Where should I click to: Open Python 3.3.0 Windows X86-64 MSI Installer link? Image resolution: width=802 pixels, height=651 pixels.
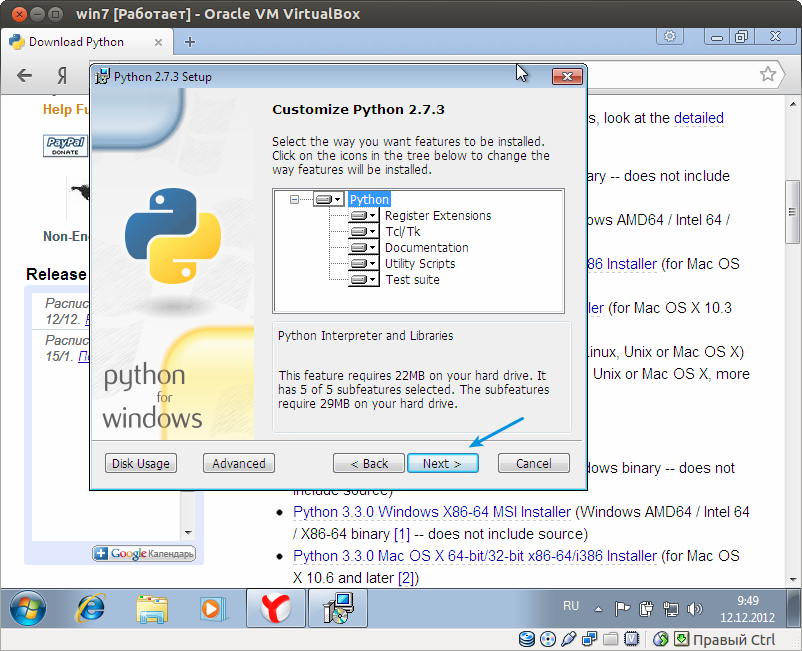[x=432, y=512]
